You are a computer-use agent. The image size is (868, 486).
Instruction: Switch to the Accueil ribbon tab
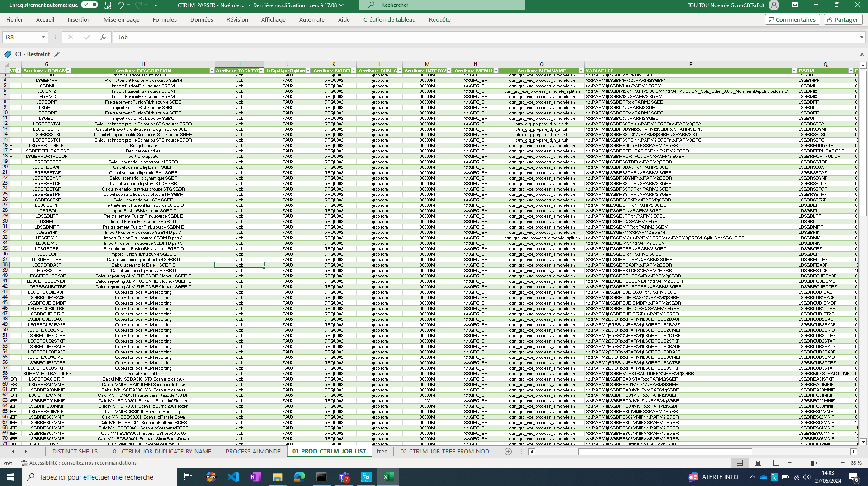click(x=45, y=19)
